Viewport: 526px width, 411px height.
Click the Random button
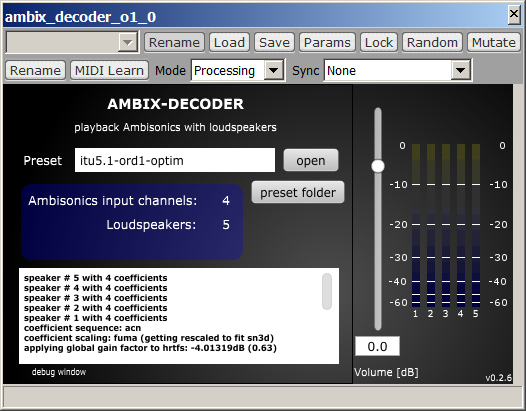coord(432,43)
